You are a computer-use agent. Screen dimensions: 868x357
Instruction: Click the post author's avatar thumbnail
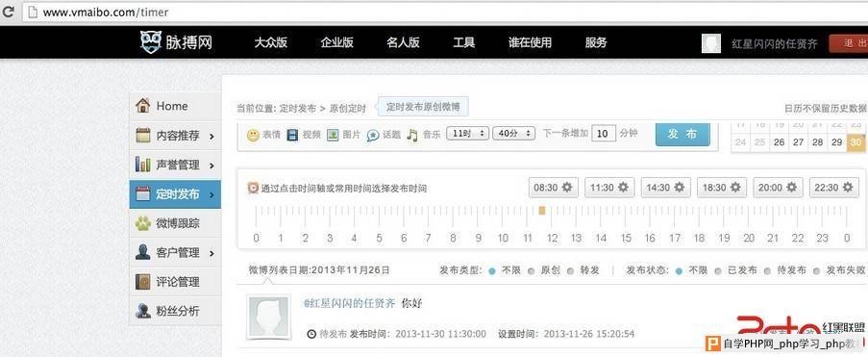tap(268, 318)
